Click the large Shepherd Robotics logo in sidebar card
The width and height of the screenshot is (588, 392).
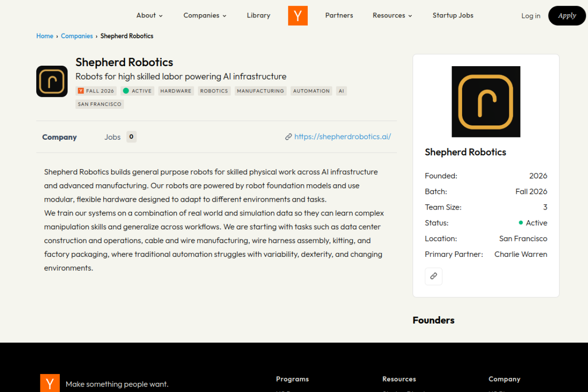pos(486,102)
